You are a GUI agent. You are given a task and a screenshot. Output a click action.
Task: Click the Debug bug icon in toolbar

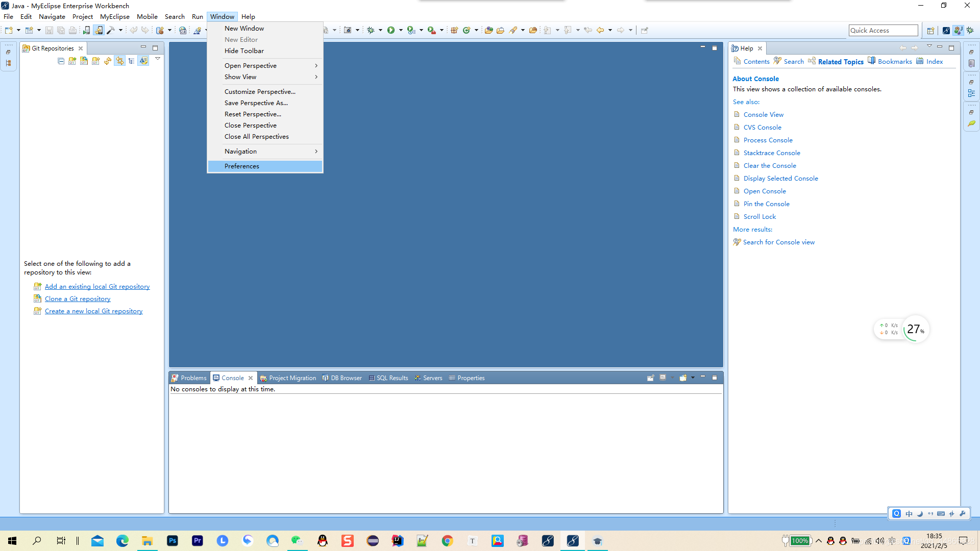coord(371,30)
